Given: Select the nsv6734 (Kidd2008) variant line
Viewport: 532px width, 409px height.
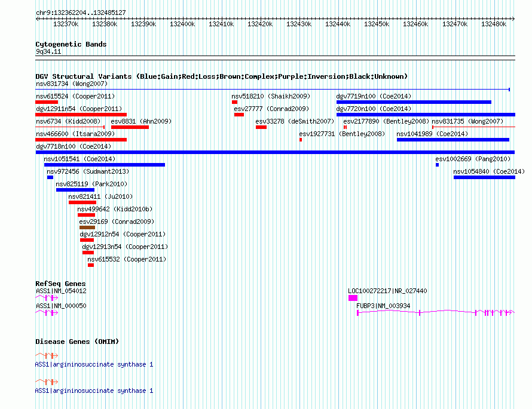Looking at the screenshot, I should 70,127.
